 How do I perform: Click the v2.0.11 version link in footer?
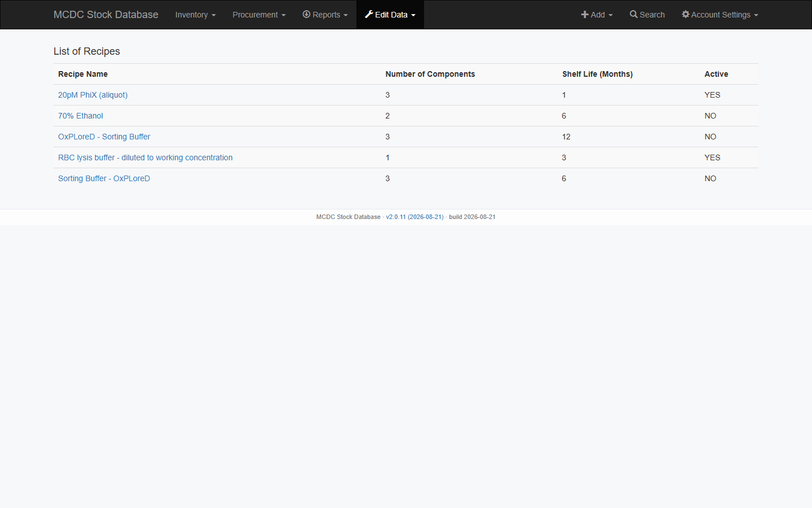(414, 217)
